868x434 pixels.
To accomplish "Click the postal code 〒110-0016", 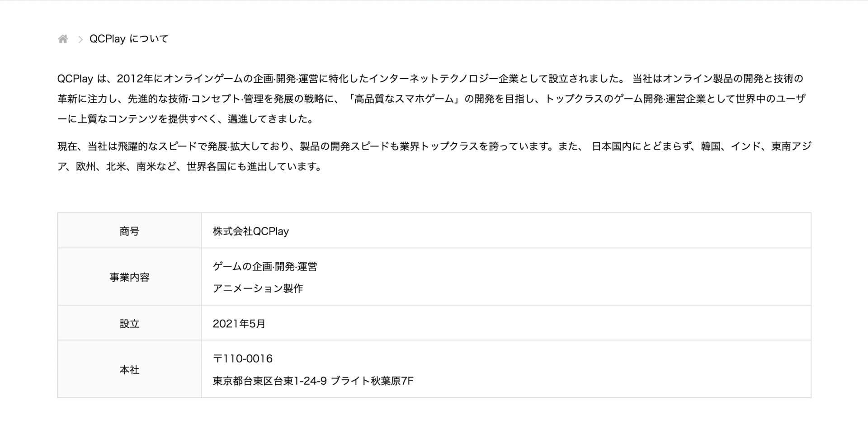I will [x=243, y=359].
